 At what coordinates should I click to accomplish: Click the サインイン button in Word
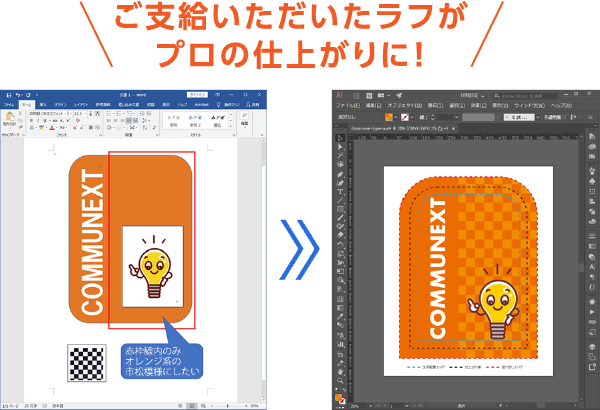pos(196,93)
